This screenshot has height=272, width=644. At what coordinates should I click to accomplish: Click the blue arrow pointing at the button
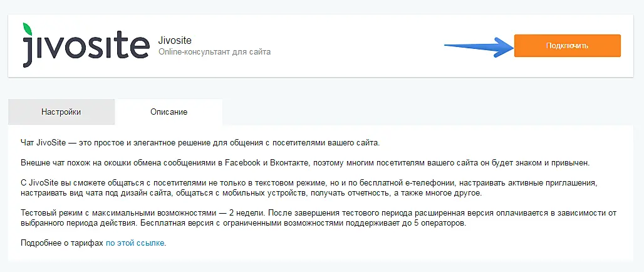[478, 46]
